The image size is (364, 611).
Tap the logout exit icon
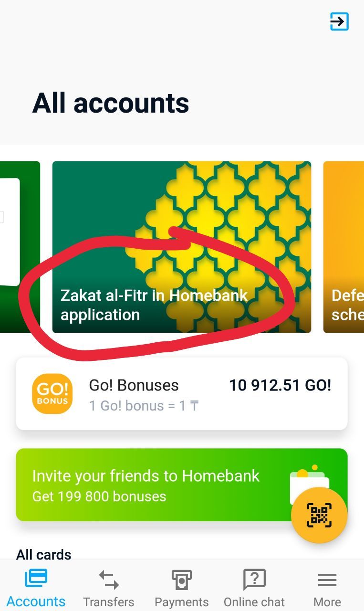click(x=339, y=21)
